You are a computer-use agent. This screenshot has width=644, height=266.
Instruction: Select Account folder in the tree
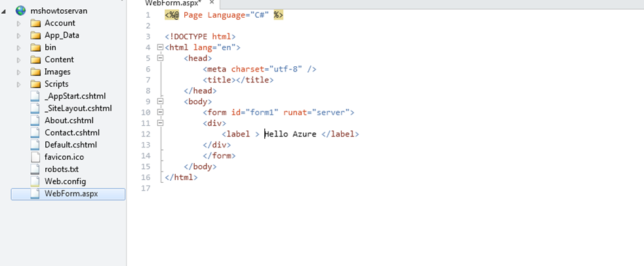(x=60, y=23)
